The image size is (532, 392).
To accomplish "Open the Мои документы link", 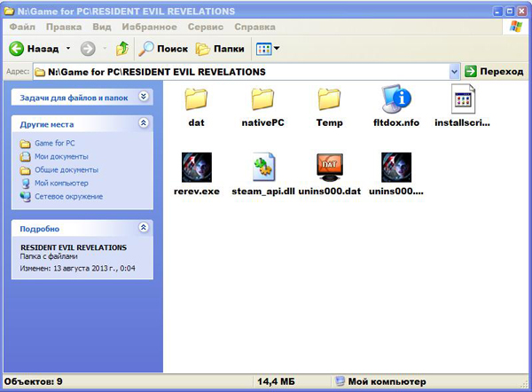I will click(x=61, y=156).
